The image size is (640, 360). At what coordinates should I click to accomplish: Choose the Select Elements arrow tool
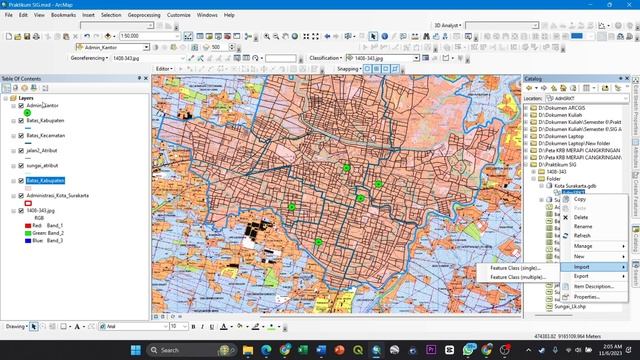click(373, 36)
